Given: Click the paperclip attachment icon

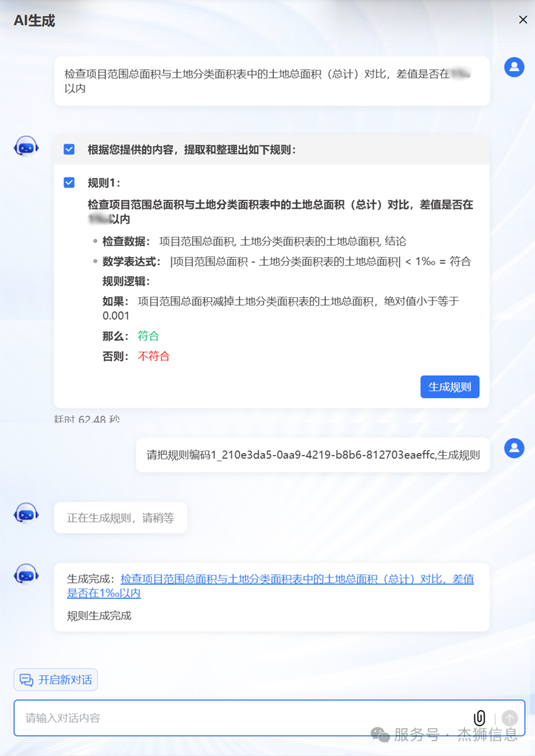Looking at the screenshot, I should [x=479, y=718].
